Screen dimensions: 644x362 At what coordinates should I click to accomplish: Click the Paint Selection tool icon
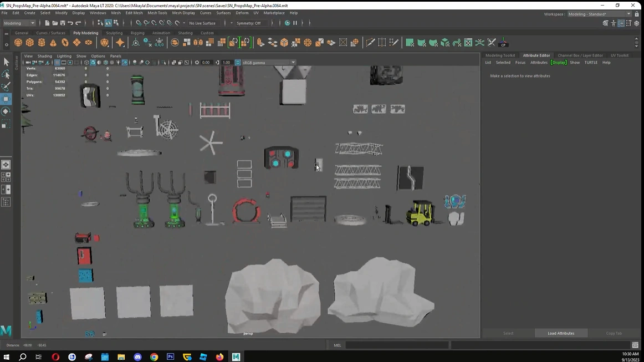coord(6,86)
